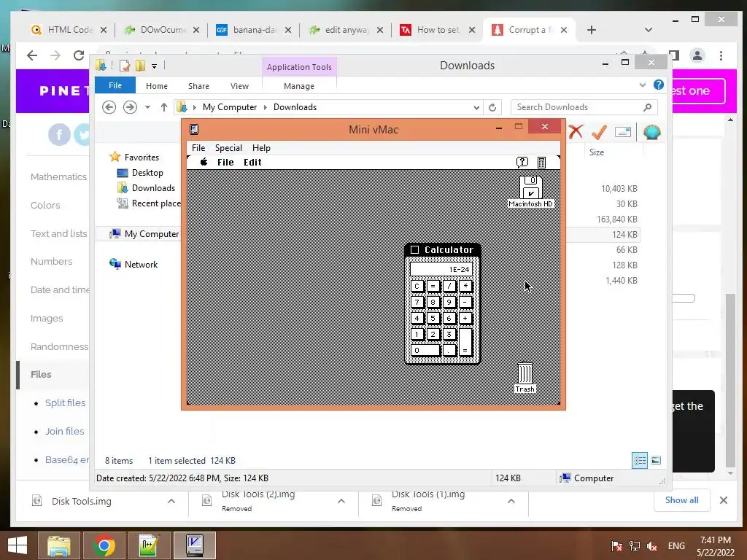Image resolution: width=747 pixels, height=560 pixels.
Task: Open the Manage ribbon tab
Action: click(299, 86)
